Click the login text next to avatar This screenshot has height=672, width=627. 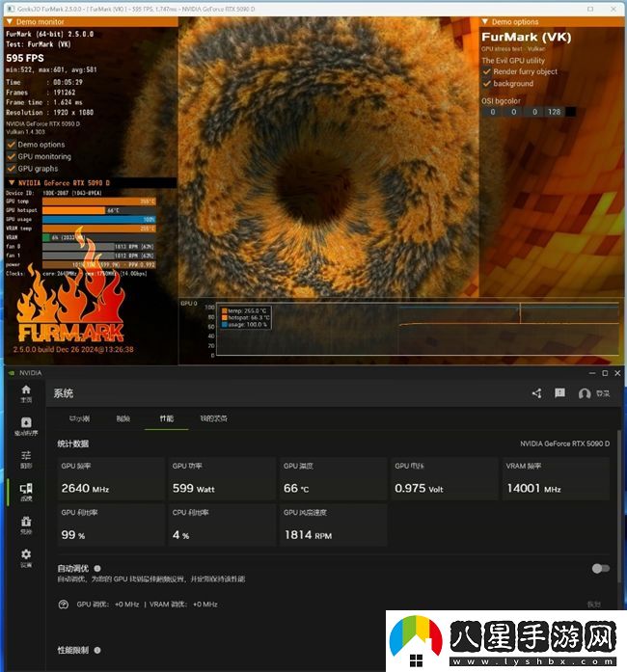(603, 393)
